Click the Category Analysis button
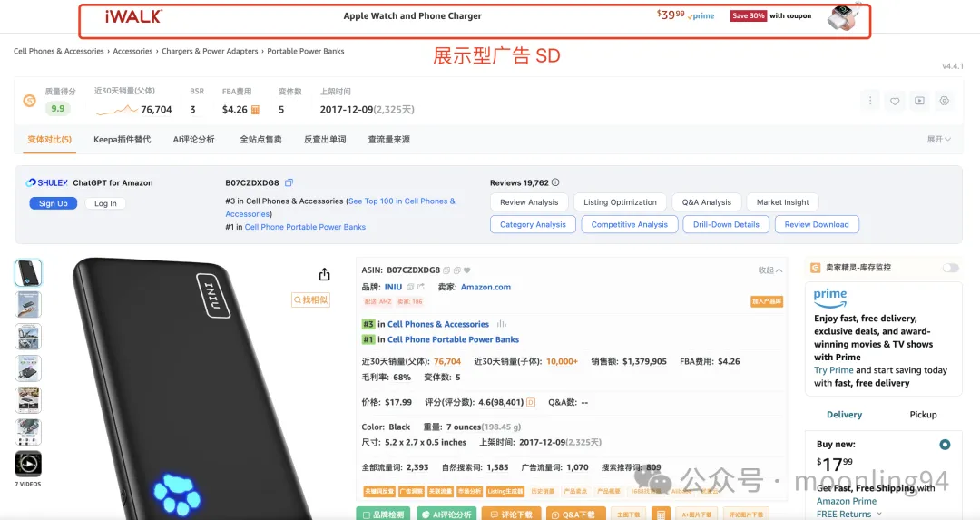The height and width of the screenshot is (520, 980). (533, 224)
